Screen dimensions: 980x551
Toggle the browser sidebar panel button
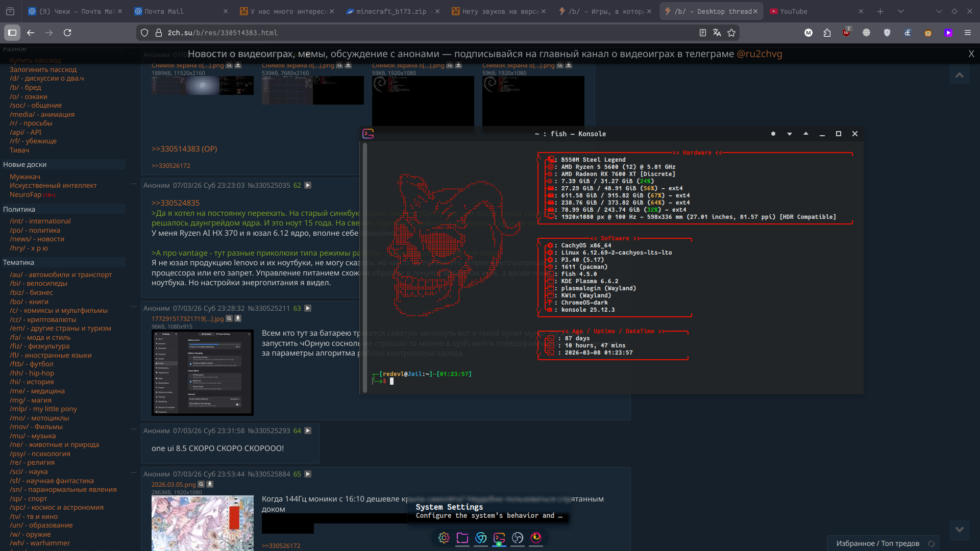click(12, 33)
